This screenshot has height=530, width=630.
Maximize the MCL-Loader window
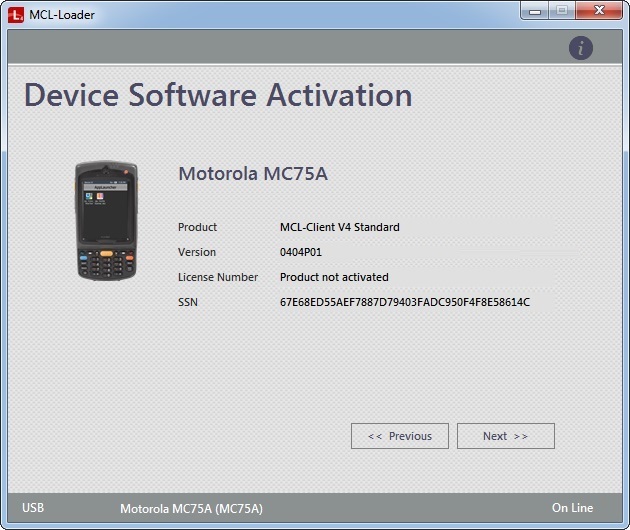coord(563,11)
